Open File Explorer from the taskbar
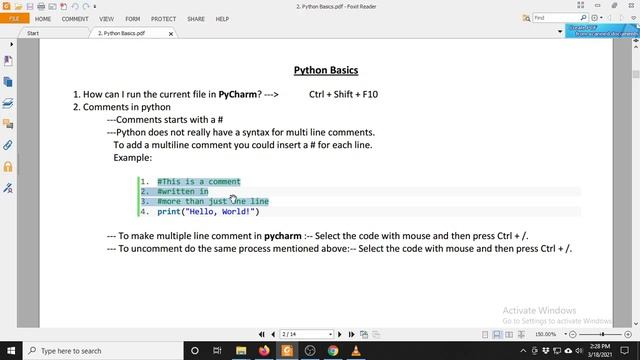 tap(241, 351)
